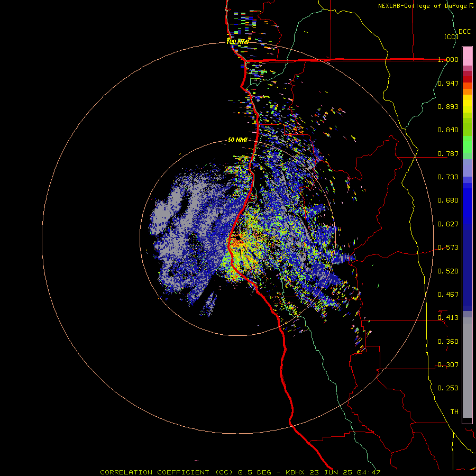Select the 0.360 scale value
The width and height of the screenshot is (476, 476).
[x=448, y=342]
